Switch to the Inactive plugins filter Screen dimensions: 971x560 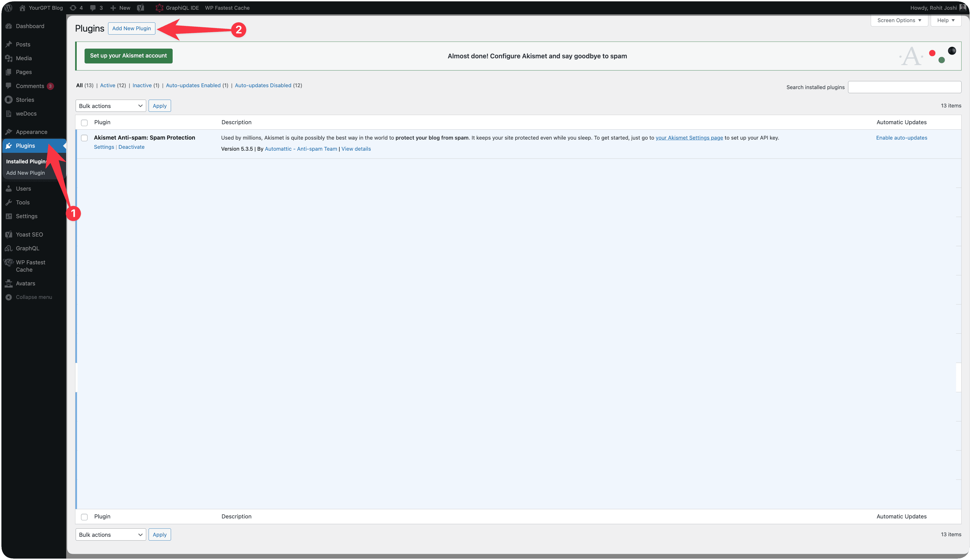click(142, 85)
